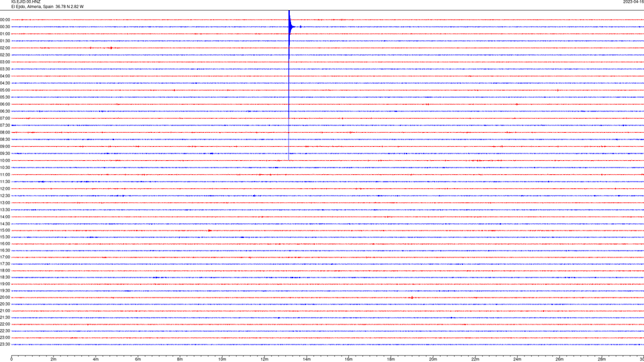Click the 18:30 time label
644x362 pixels.
tap(5, 278)
